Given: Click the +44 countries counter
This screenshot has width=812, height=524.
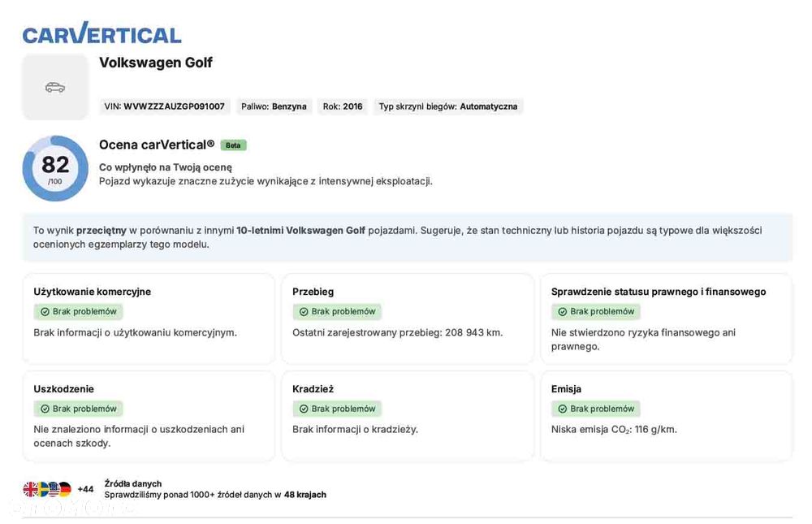Looking at the screenshot, I should tap(85, 489).
